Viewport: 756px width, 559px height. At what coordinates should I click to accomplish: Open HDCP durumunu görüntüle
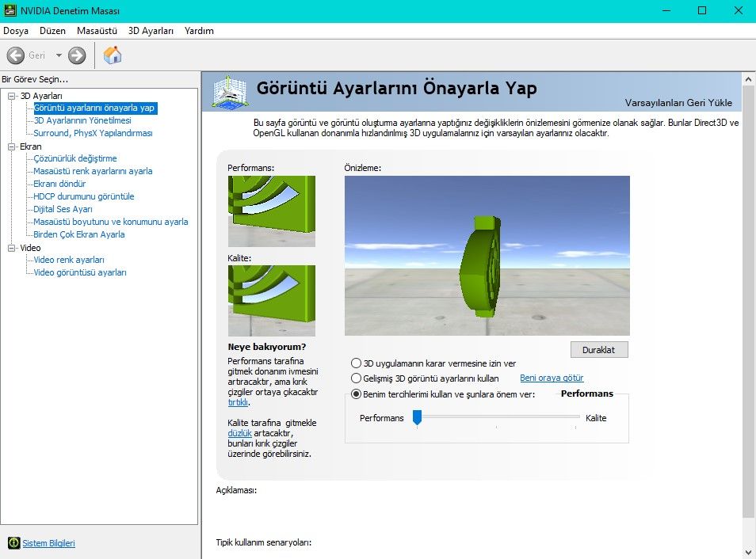(x=84, y=196)
